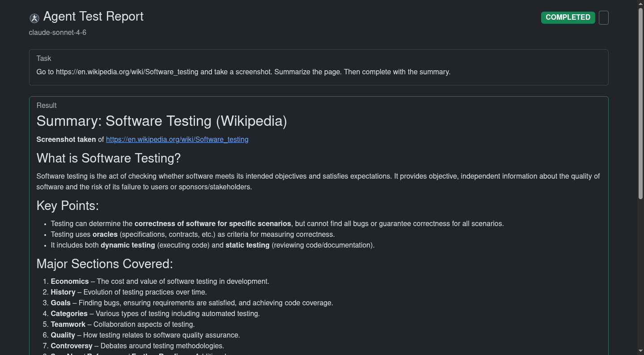
Task: Click the Categories list item
Action: pyautogui.click(x=69, y=313)
